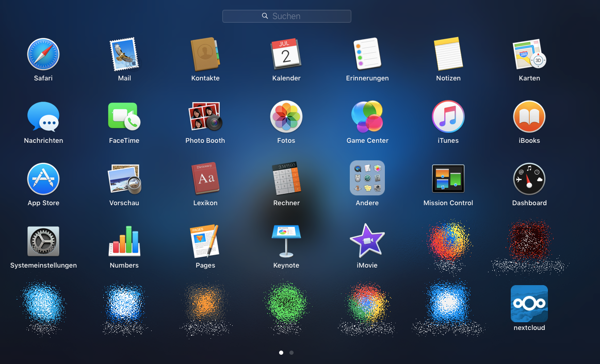Open iMovie
The image size is (600, 364).
[x=367, y=241]
